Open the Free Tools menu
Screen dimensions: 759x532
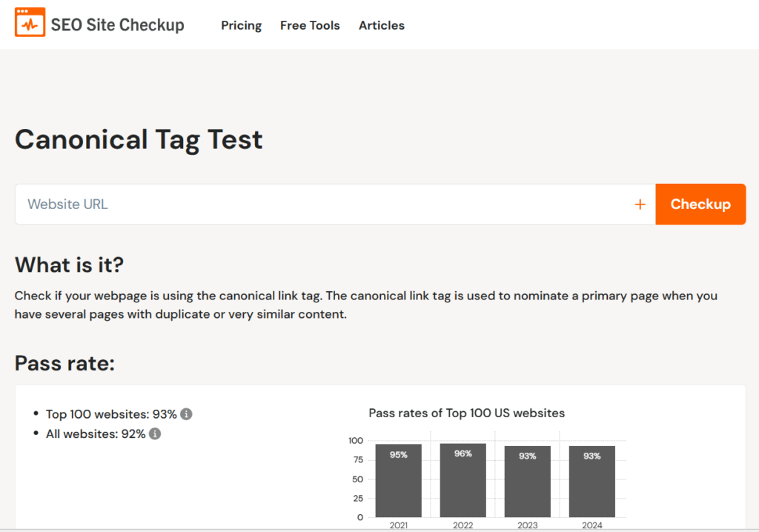(310, 25)
